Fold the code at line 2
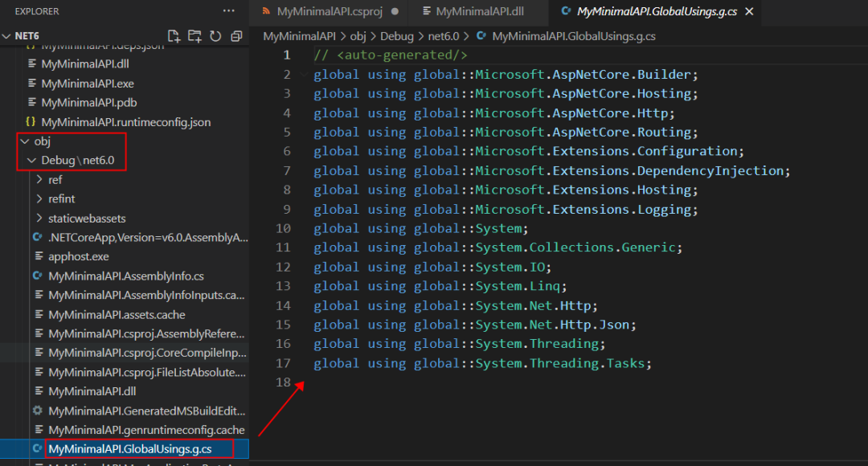This screenshot has height=466, width=868. 303,74
